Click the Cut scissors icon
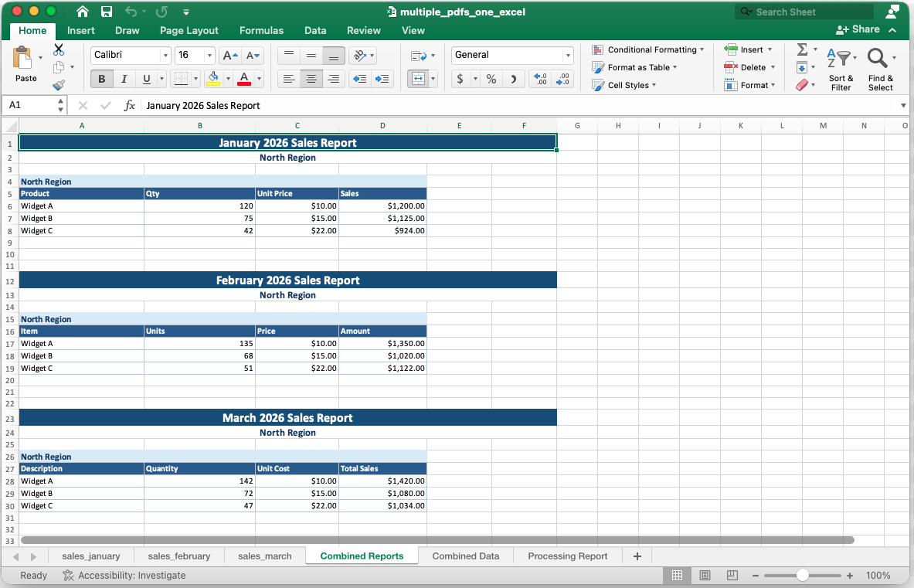 59,49
